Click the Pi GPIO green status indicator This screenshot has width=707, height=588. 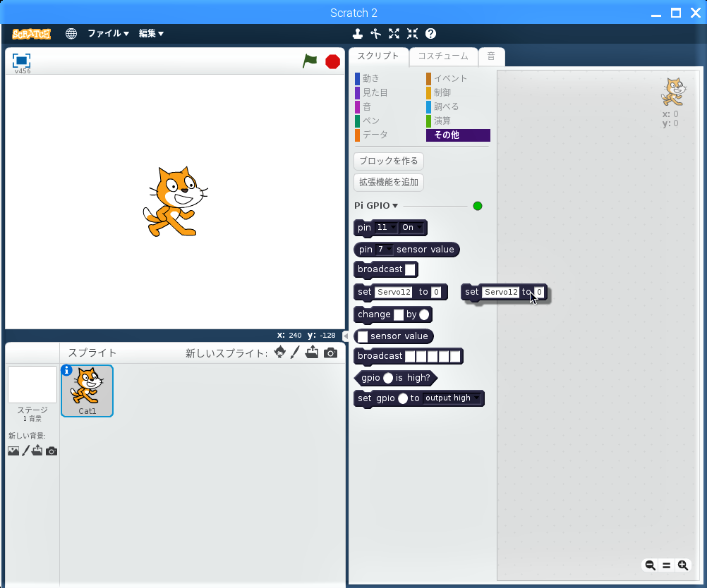click(478, 206)
